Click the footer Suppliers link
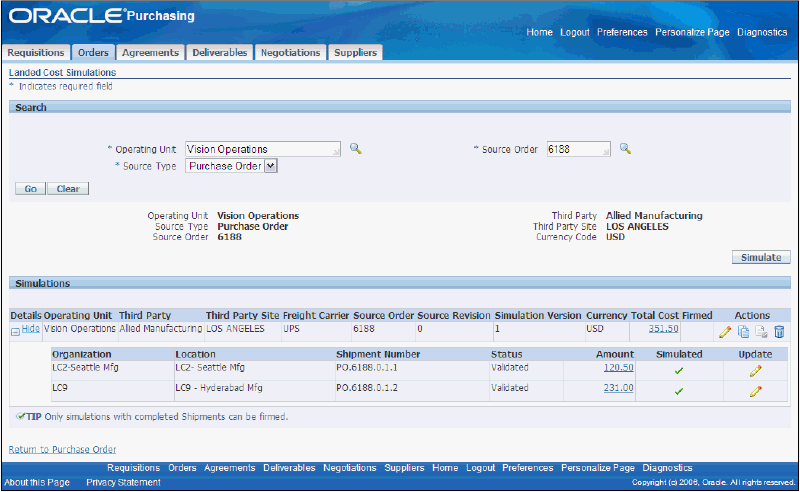The image size is (800, 492). click(404, 468)
